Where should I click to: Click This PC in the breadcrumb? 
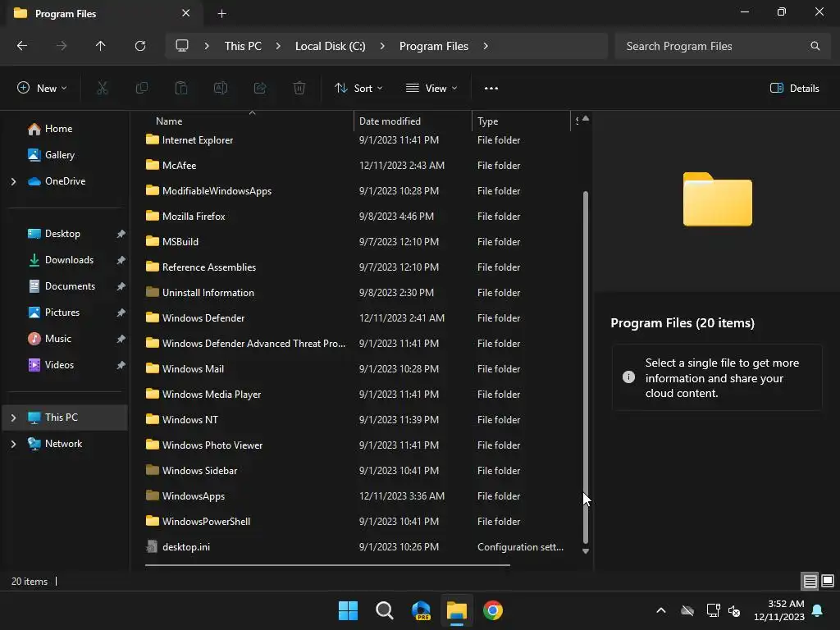(243, 46)
